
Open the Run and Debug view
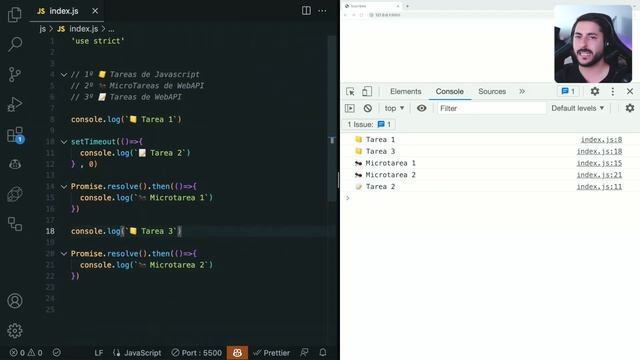click(x=15, y=104)
